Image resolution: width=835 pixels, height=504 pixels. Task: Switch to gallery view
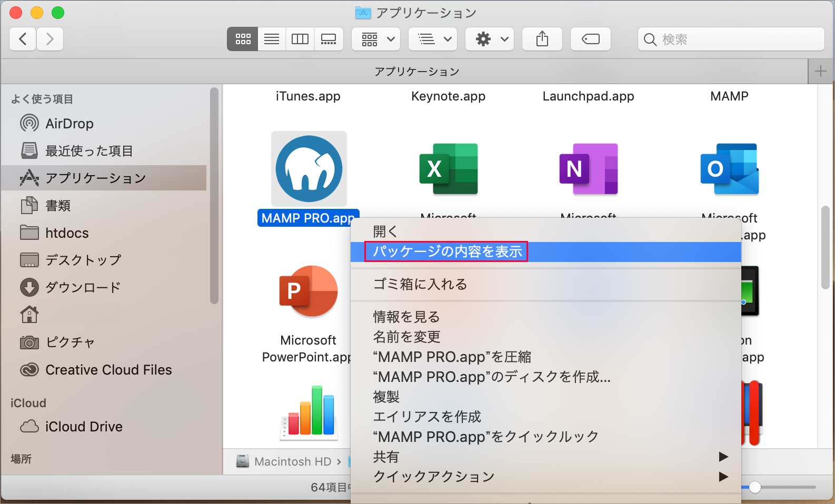click(x=329, y=39)
